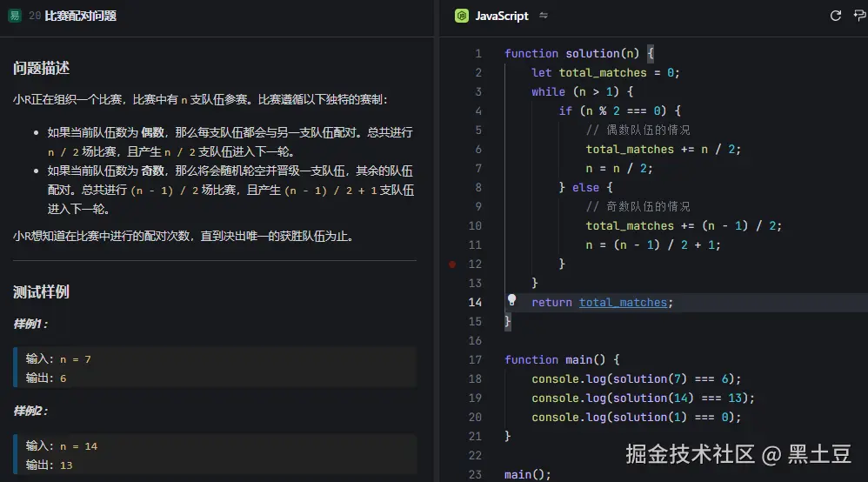Click the 样例1 label

[30, 324]
